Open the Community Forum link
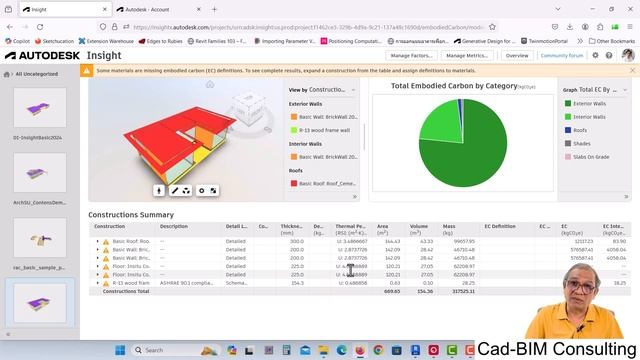The height and width of the screenshot is (360, 640). pyautogui.click(x=562, y=56)
